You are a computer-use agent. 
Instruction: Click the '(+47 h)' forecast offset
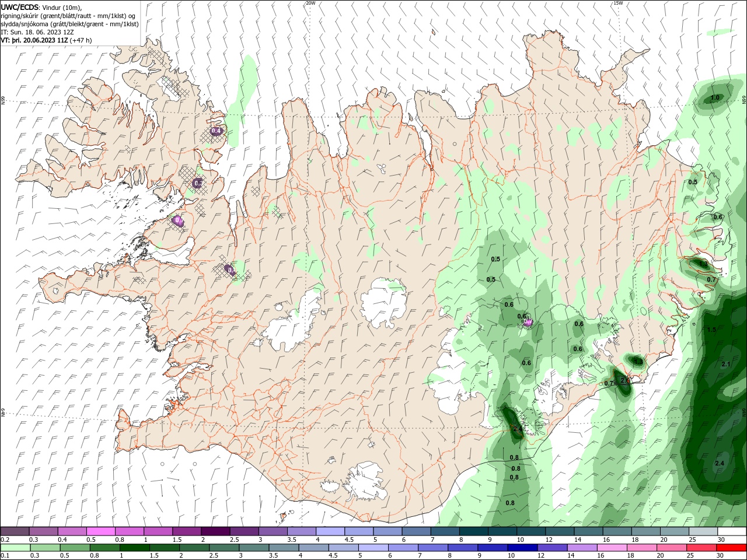(x=81, y=40)
